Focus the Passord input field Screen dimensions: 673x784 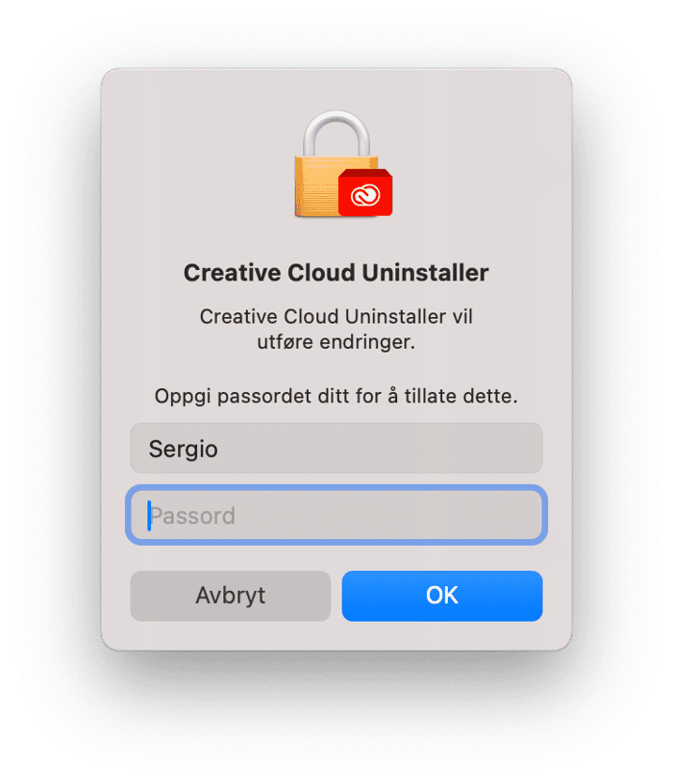pos(336,515)
